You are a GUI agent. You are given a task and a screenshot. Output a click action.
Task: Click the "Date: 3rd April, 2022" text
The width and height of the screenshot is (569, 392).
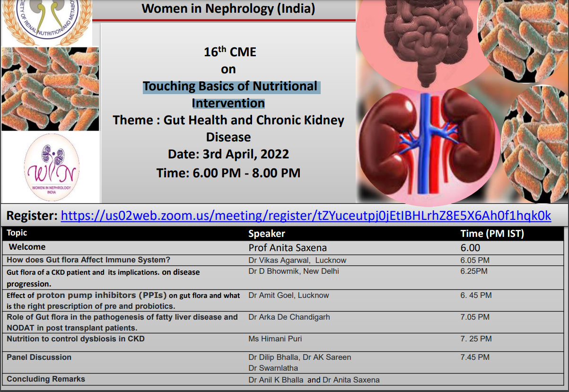coord(228,154)
